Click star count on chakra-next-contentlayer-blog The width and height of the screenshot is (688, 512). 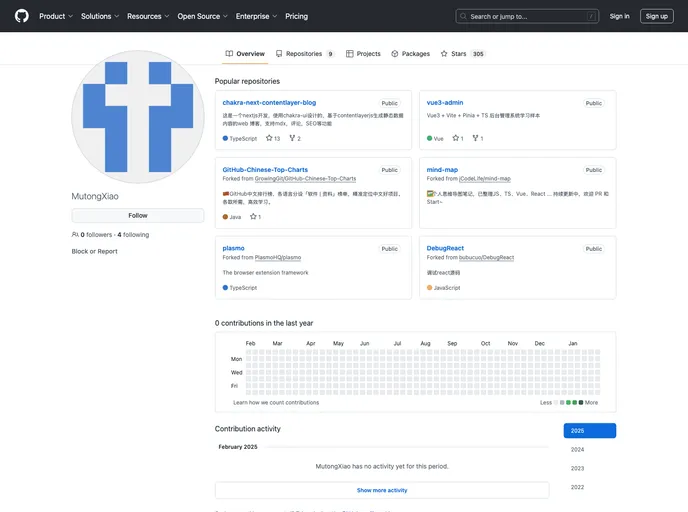pyautogui.click(x=273, y=138)
